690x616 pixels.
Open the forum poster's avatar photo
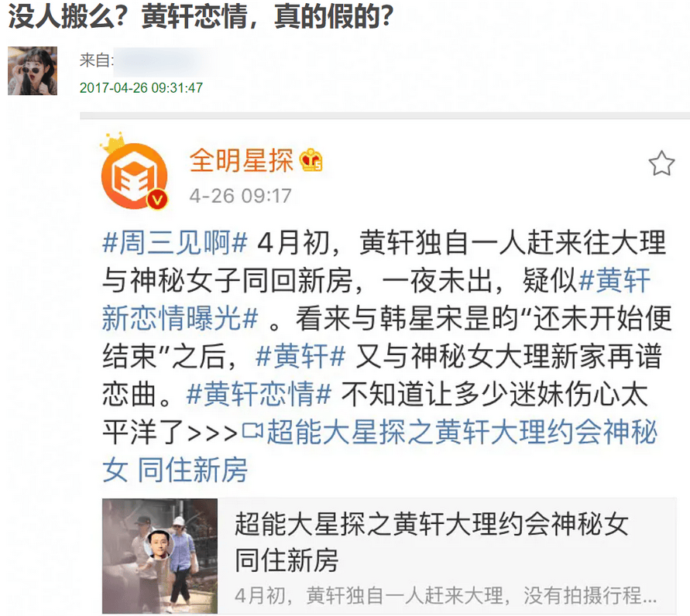click(33, 70)
